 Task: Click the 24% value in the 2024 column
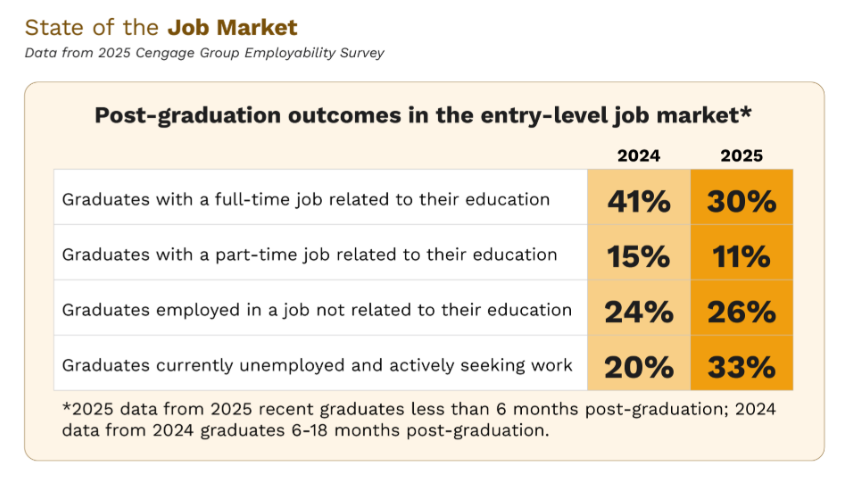638,311
